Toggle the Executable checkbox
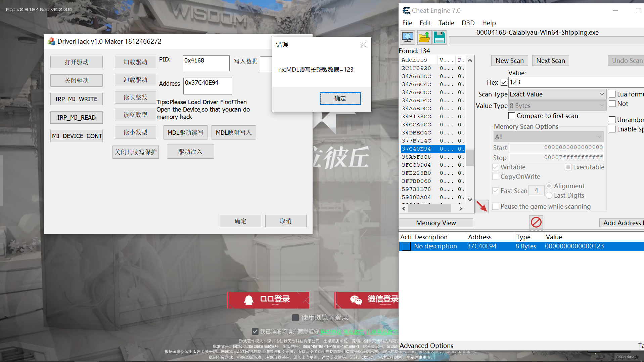644x362 pixels. click(568, 167)
